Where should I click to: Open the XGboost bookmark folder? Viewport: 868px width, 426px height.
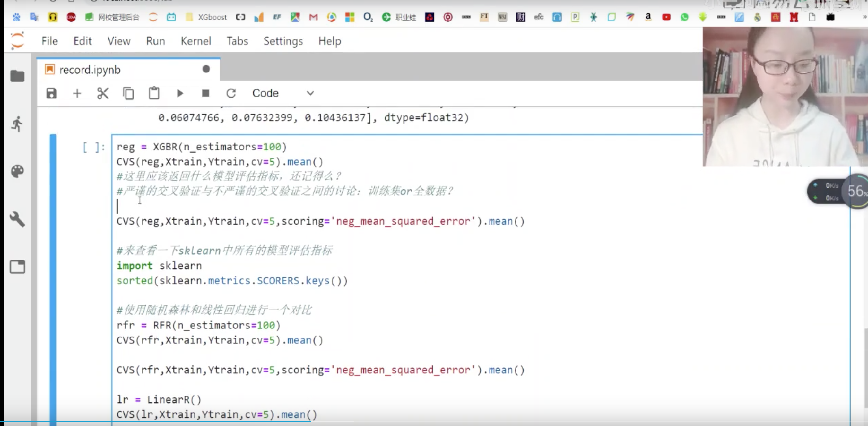click(206, 17)
